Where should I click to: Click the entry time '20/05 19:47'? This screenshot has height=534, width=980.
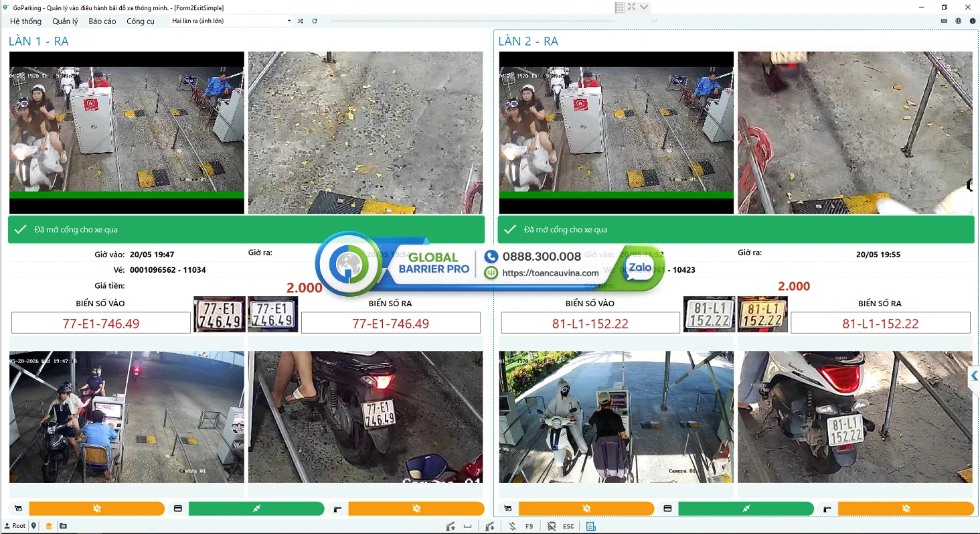point(152,255)
